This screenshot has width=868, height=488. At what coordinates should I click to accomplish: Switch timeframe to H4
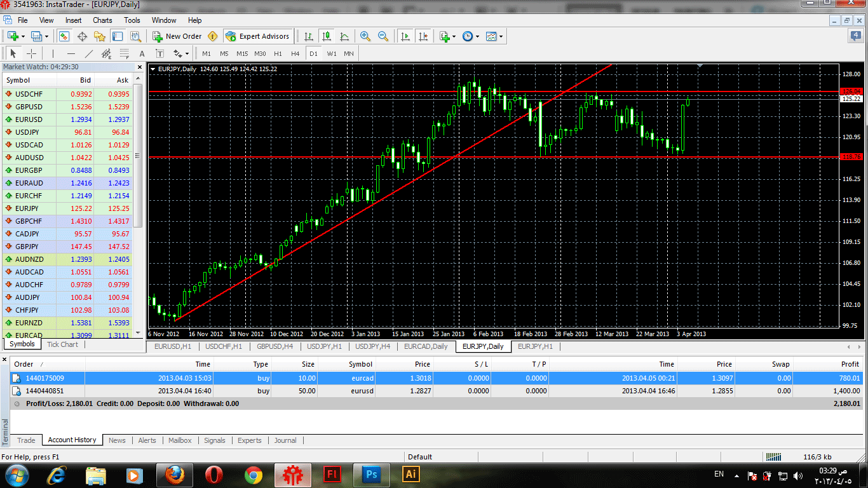click(295, 53)
